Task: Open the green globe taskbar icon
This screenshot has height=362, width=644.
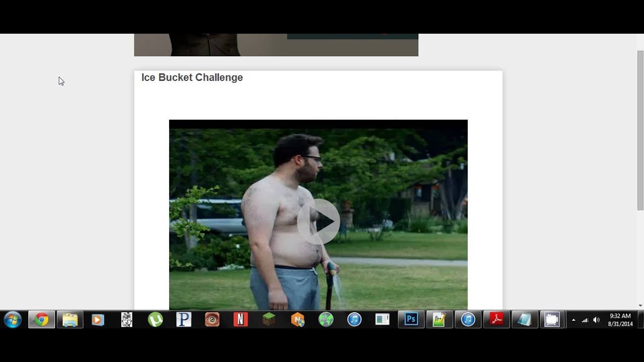Action: 326,320
